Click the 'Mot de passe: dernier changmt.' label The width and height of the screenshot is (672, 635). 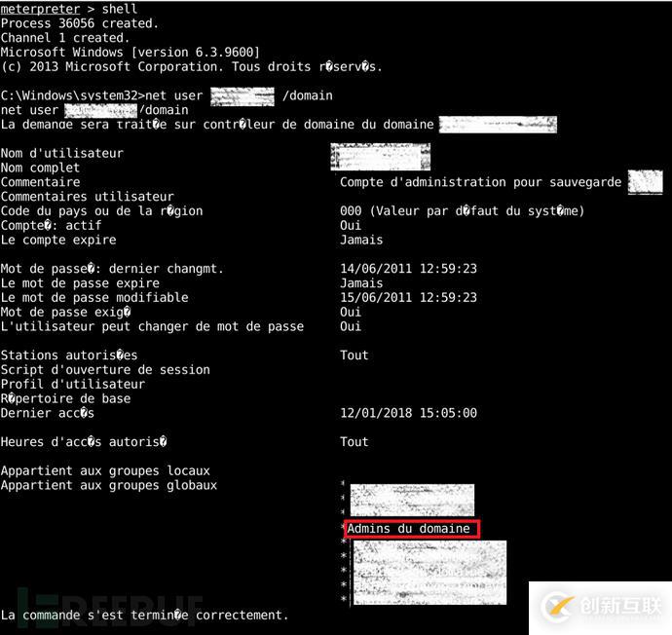112,269
